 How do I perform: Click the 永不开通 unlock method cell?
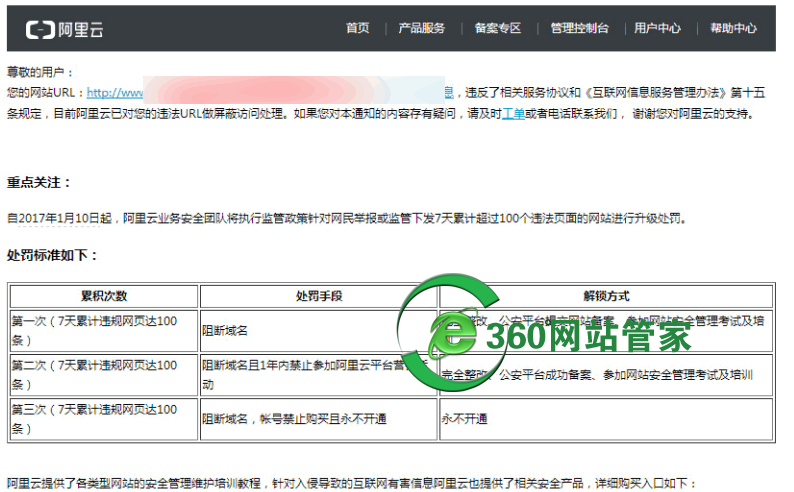pyautogui.click(x=606, y=419)
